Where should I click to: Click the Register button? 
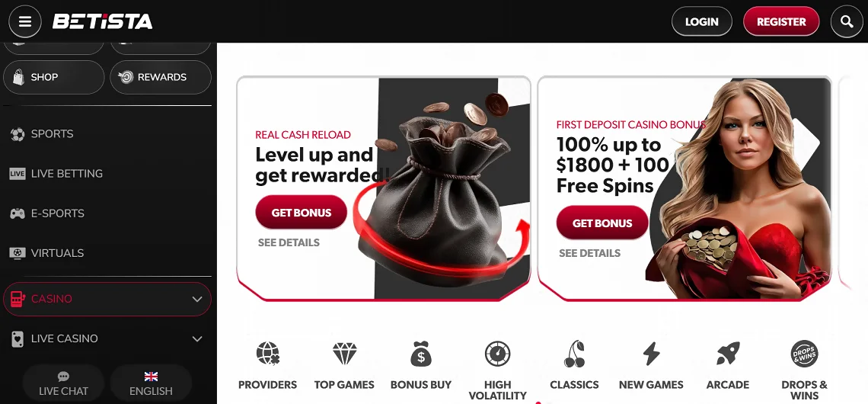point(781,21)
